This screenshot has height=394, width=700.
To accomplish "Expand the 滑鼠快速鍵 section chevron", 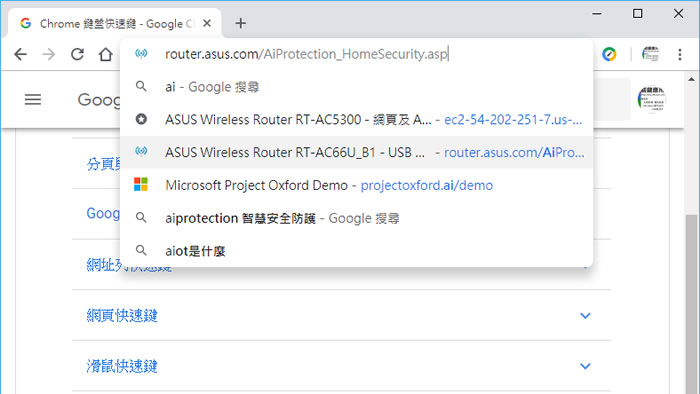I will click(x=585, y=366).
